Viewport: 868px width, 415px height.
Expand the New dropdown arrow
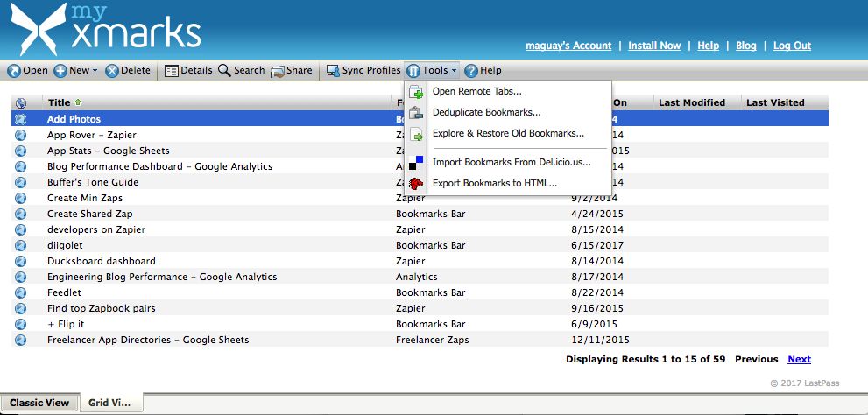click(x=95, y=71)
